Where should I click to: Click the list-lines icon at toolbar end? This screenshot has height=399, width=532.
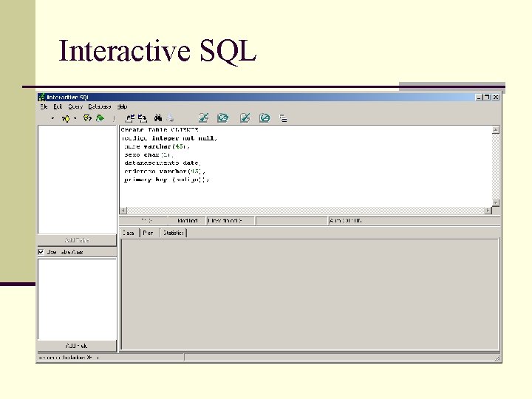coord(283,118)
